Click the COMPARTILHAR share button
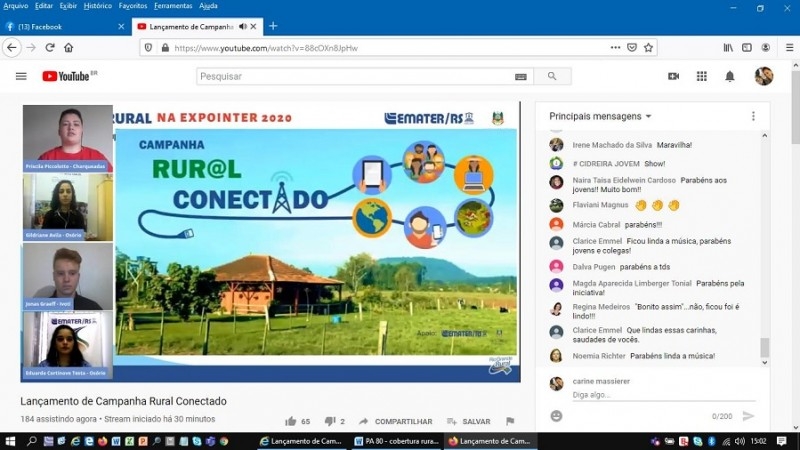Image resolution: width=800 pixels, height=450 pixels. pyautogui.click(x=396, y=422)
